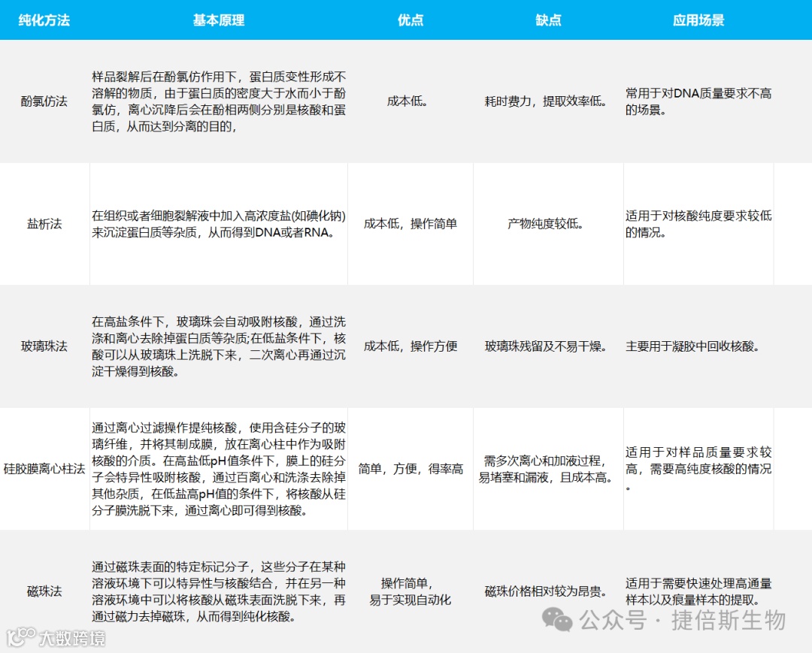Click the 成本低。 advantage cell
Image resolution: width=812 pixels, height=653 pixels.
(x=408, y=101)
